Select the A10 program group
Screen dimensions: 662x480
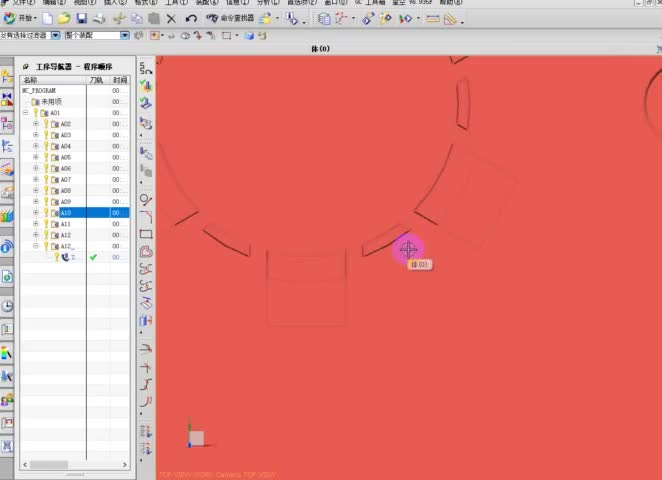coord(66,213)
